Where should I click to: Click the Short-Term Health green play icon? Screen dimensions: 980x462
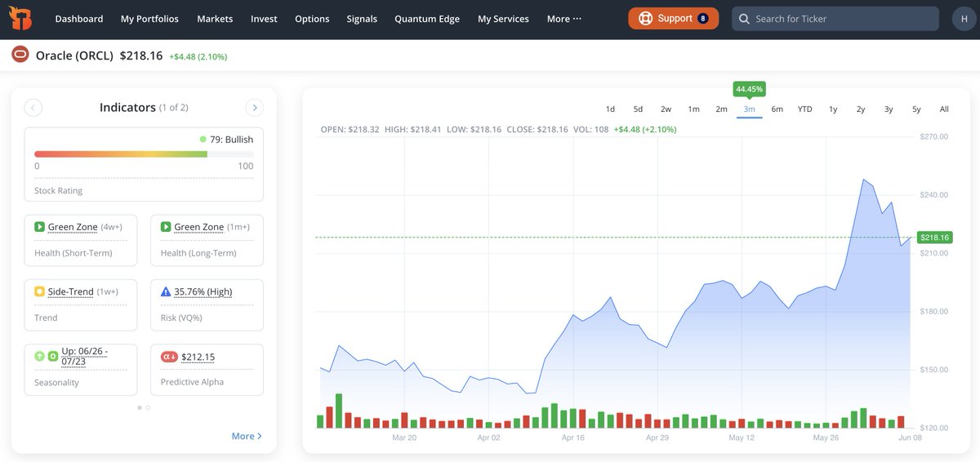point(39,227)
